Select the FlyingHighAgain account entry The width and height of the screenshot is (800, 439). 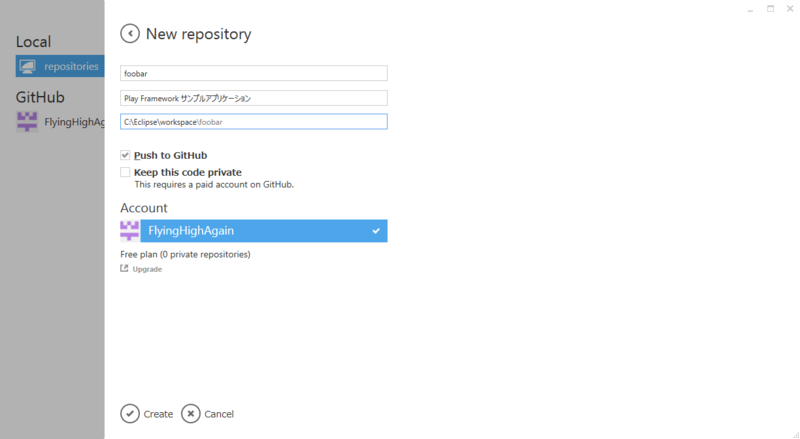264,231
